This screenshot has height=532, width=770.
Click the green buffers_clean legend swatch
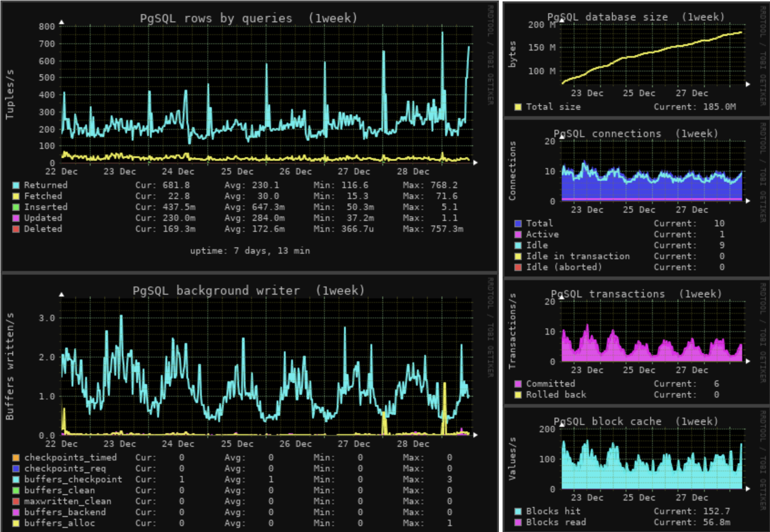click(x=16, y=491)
